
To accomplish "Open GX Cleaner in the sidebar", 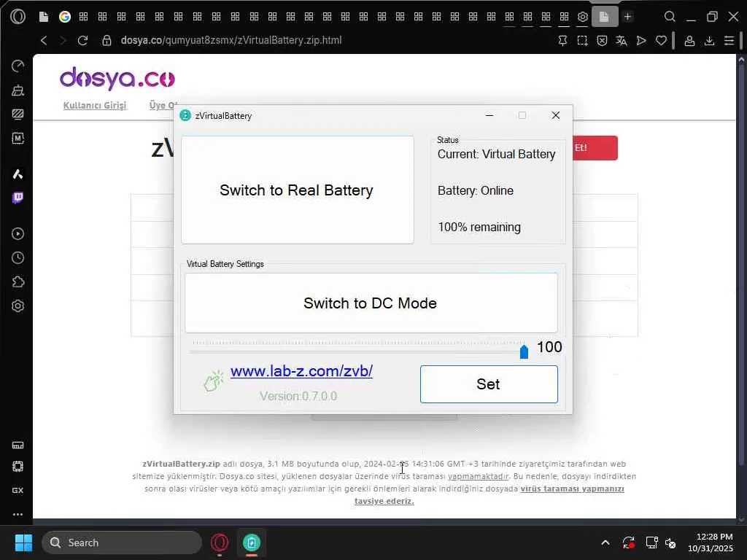I will 18,90.
